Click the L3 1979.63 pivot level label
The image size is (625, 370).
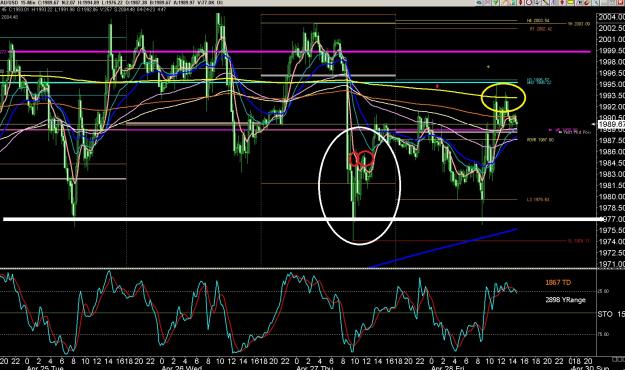538,199
